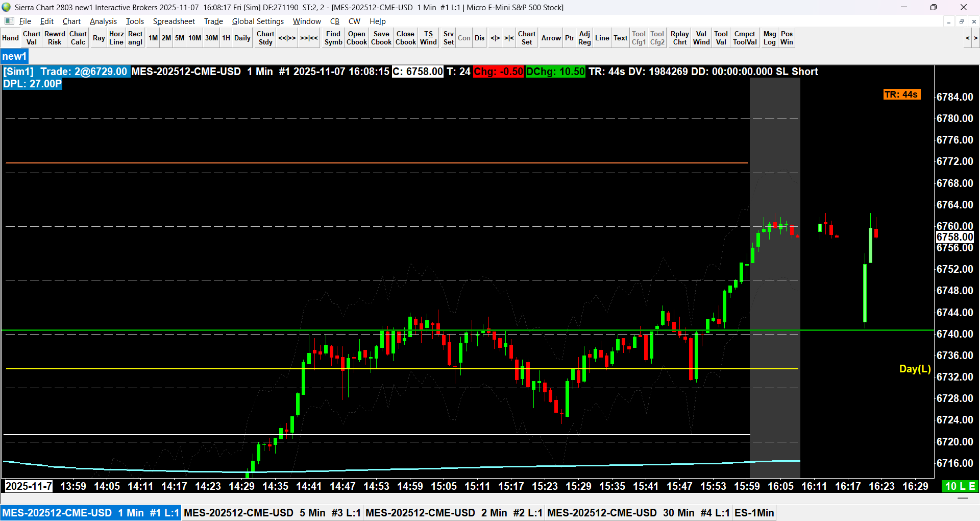The height and width of the screenshot is (521, 980).
Task: Select the Line drawing tool
Action: click(x=602, y=38)
